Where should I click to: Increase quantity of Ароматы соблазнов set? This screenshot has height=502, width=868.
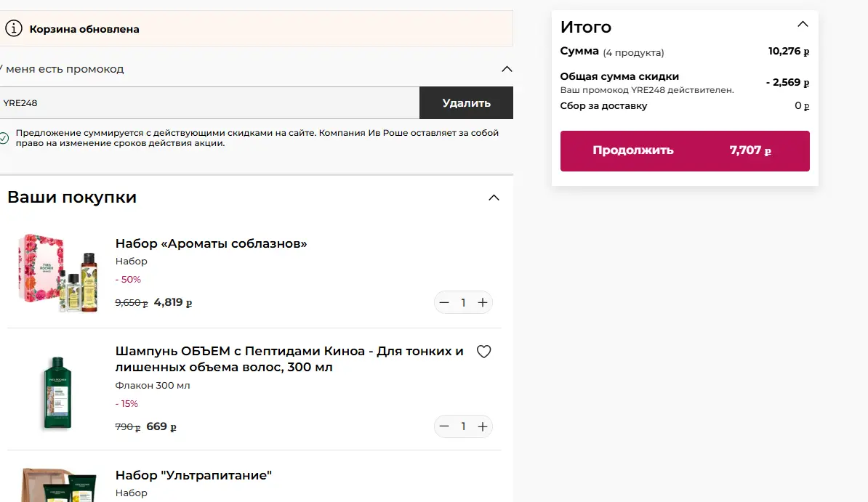click(x=483, y=303)
